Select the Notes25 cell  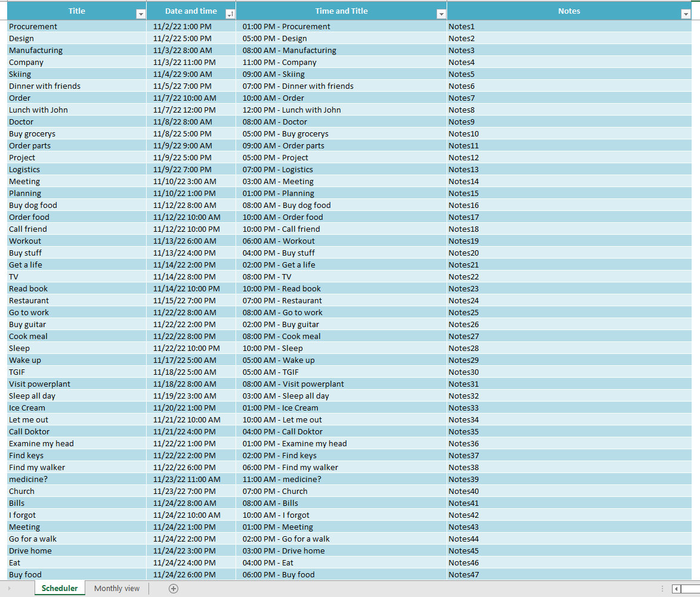569,312
